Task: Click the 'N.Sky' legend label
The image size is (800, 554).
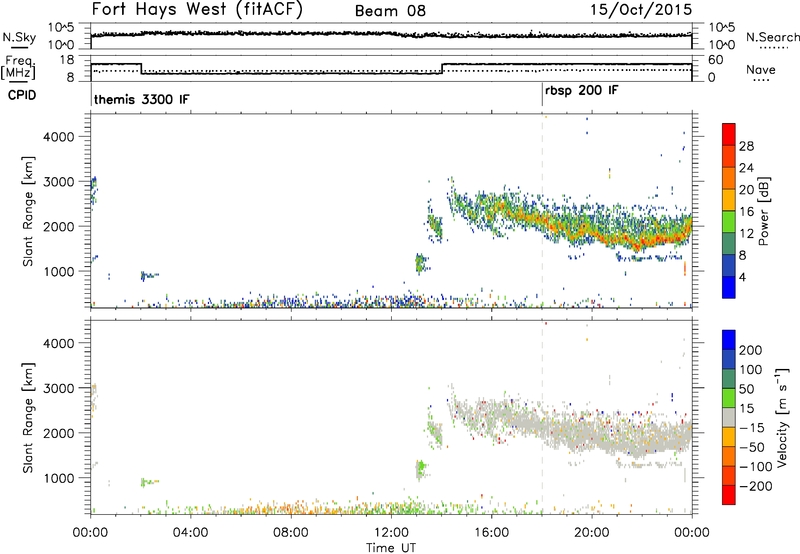Action: [19, 37]
